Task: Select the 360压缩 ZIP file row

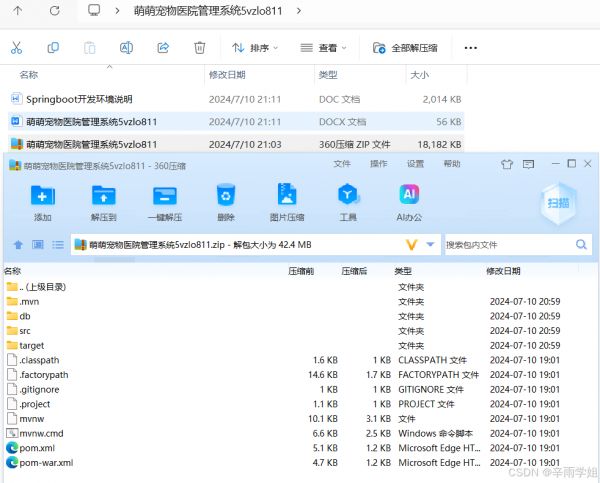Action: (236, 144)
